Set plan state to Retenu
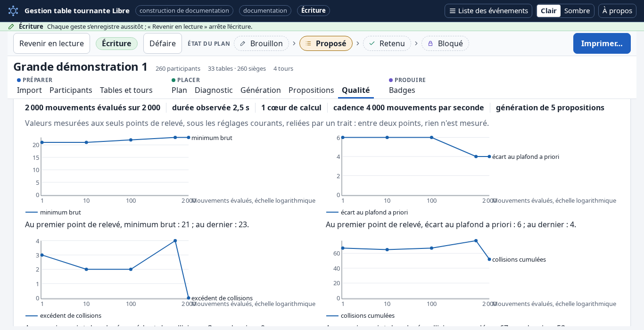 (x=387, y=43)
